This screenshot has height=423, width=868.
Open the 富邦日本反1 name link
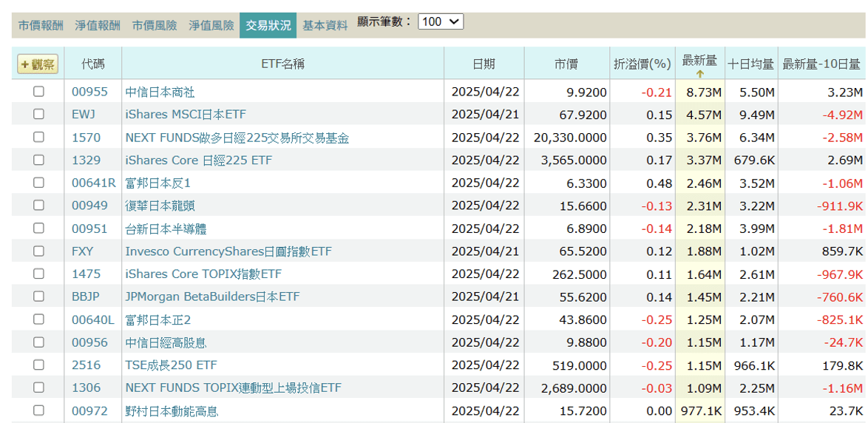pyautogui.click(x=157, y=183)
